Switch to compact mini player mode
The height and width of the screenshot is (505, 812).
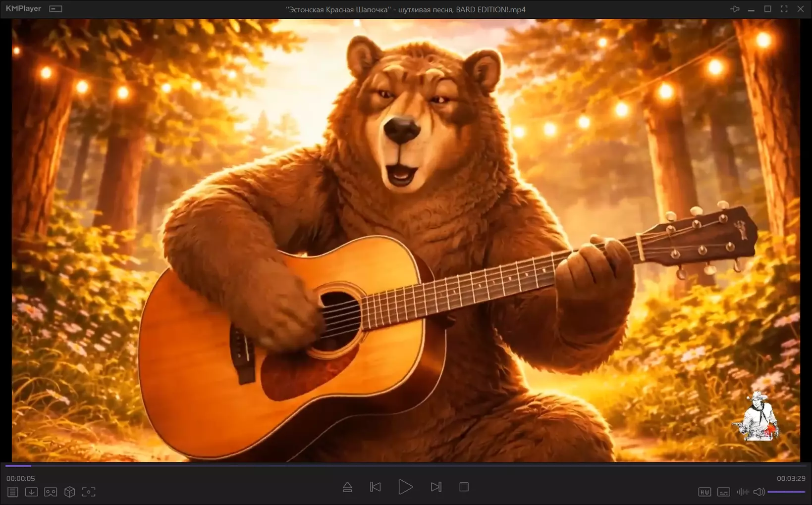[55, 9]
